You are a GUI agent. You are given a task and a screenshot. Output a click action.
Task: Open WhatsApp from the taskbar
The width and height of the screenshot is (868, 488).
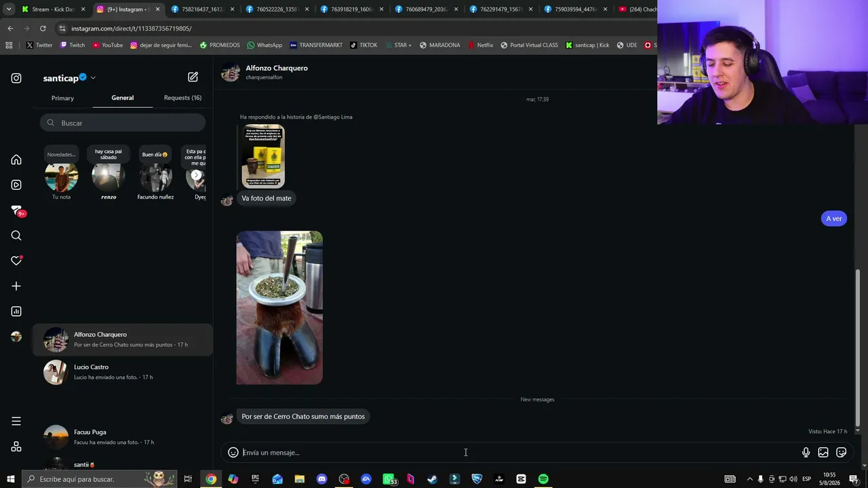tap(389, 479)
